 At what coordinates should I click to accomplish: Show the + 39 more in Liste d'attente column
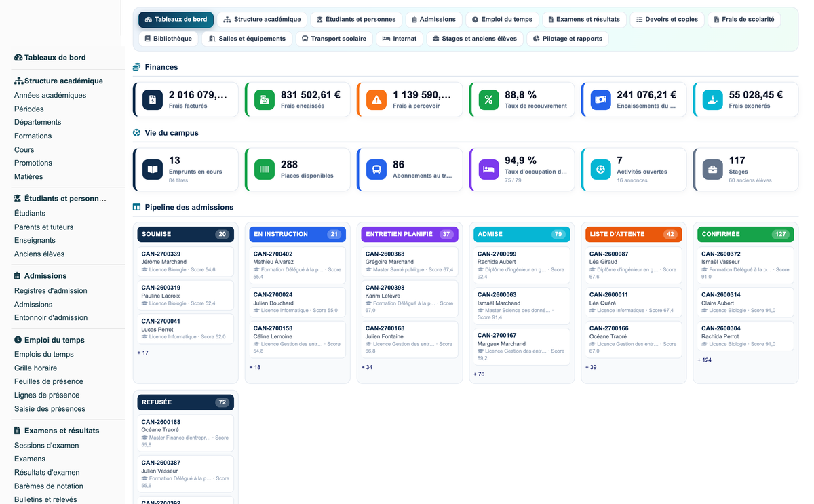[x=591, y=367]
